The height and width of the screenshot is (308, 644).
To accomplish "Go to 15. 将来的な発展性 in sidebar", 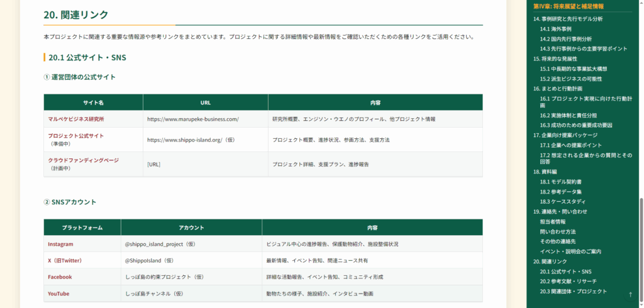I will 555,58.
